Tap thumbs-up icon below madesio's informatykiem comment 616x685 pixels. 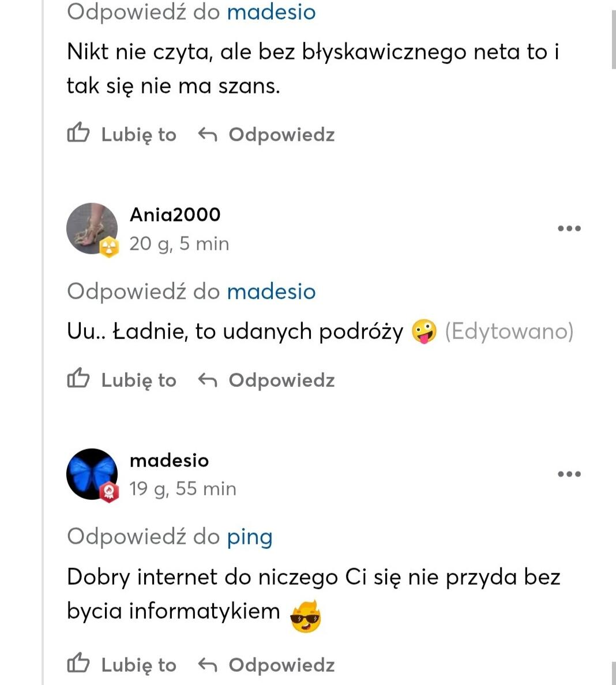pos(78,664)
